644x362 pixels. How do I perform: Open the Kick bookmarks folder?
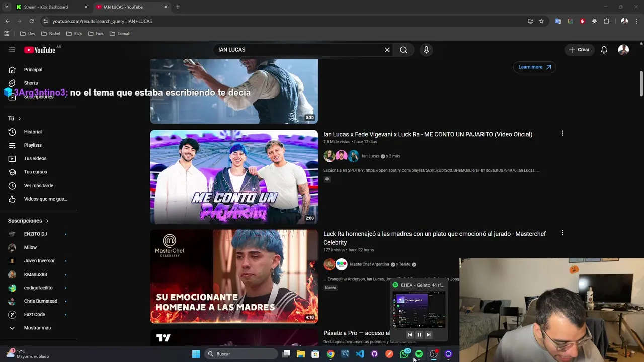click(x=73, y=34)
